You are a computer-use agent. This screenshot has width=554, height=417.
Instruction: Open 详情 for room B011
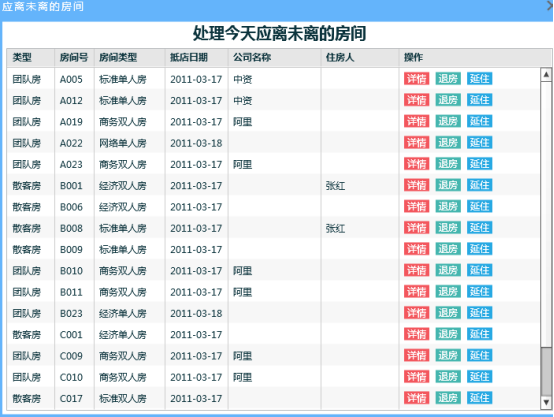pos(417,292)
